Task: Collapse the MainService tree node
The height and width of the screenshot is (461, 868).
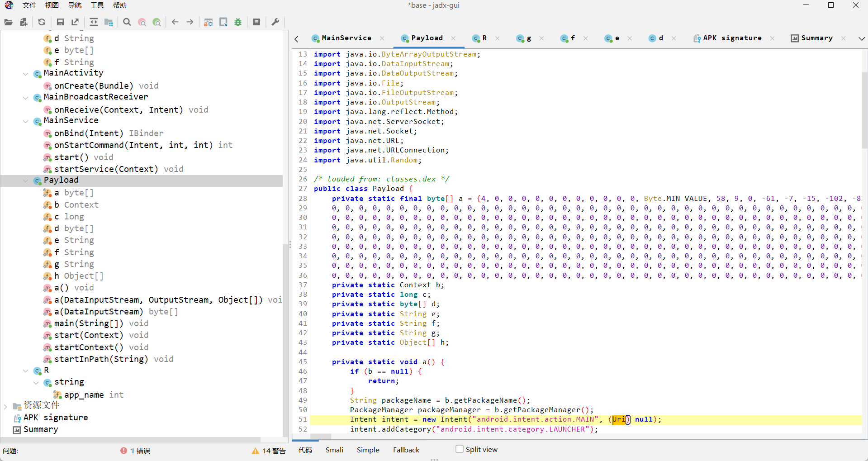Action: 26,121
